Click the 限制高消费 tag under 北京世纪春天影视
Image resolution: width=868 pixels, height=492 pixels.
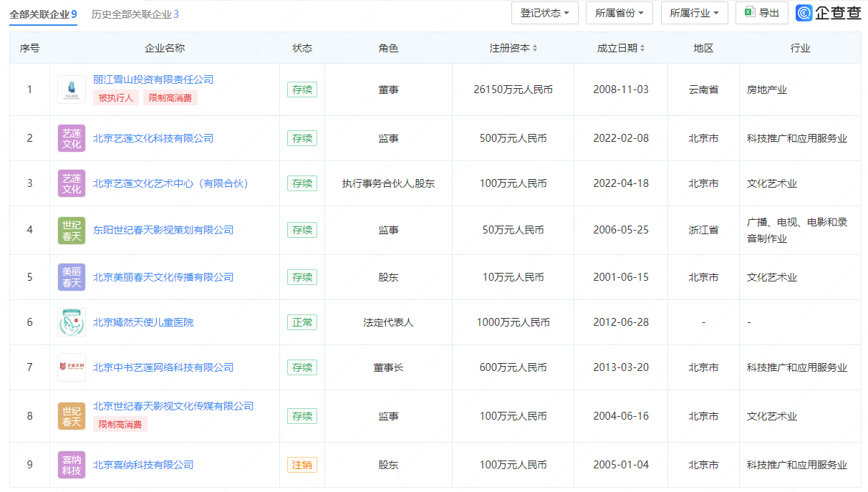pyautogui.click(x=120, y=425)
